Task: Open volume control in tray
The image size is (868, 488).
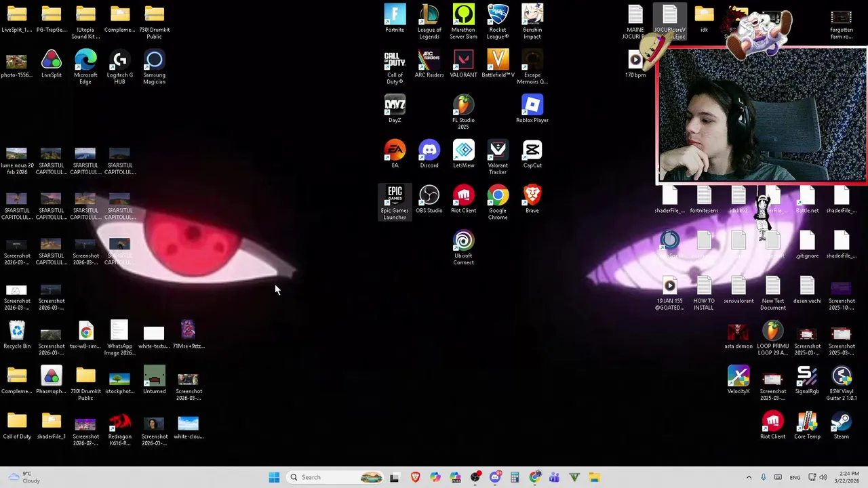Action: point(823,477)
